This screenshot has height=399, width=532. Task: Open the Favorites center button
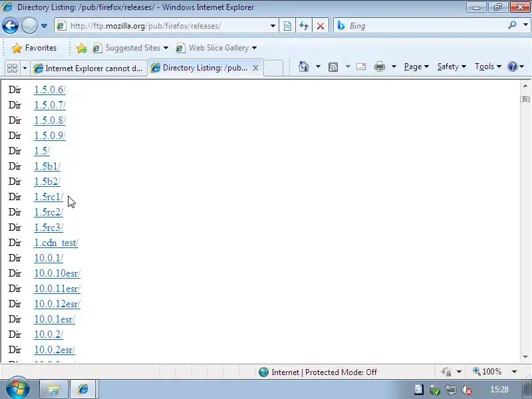[35, 48]
